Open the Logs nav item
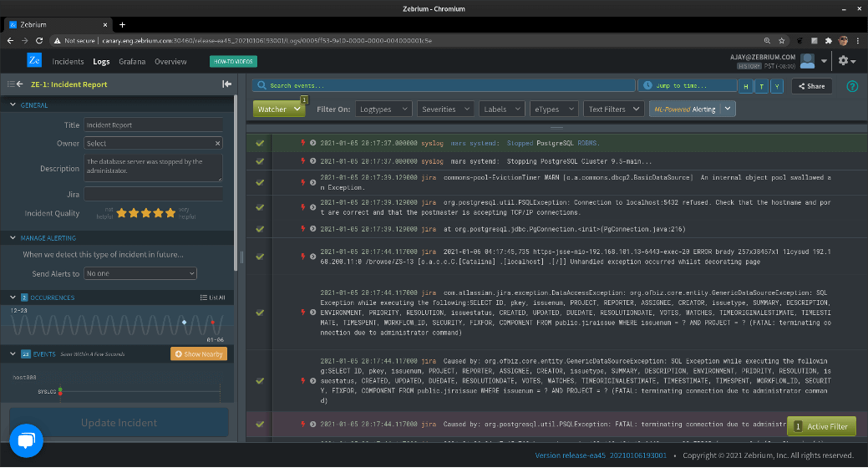This screenshot has height=468, width=868. coord(101,62)
